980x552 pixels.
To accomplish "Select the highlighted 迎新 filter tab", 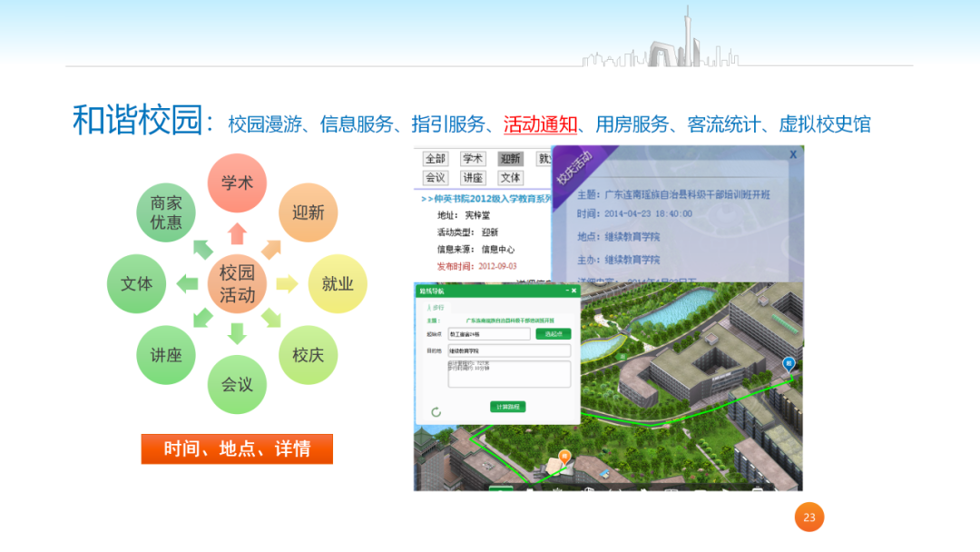I will (510, 159).
